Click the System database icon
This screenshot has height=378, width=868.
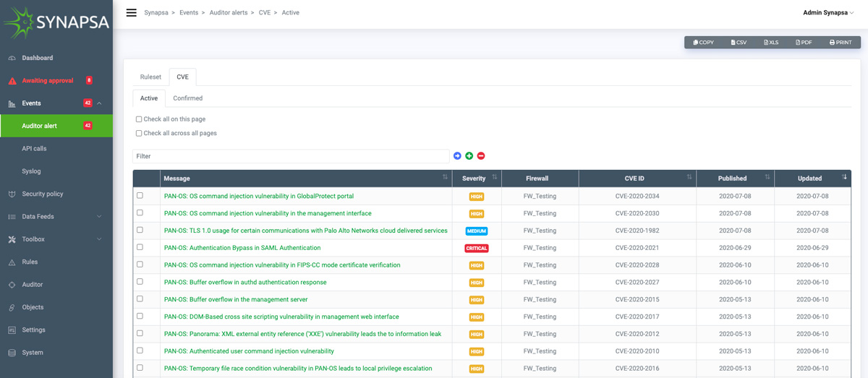tap(12, 353)
